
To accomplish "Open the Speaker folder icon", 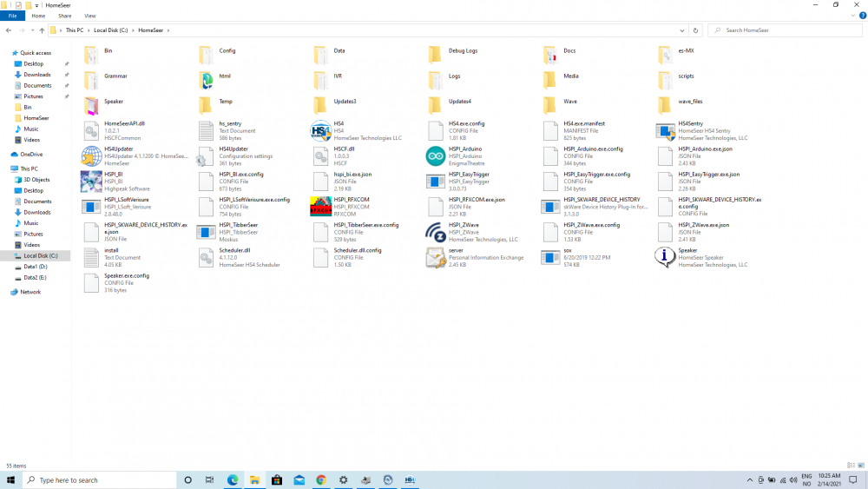I will click(91, 105).
